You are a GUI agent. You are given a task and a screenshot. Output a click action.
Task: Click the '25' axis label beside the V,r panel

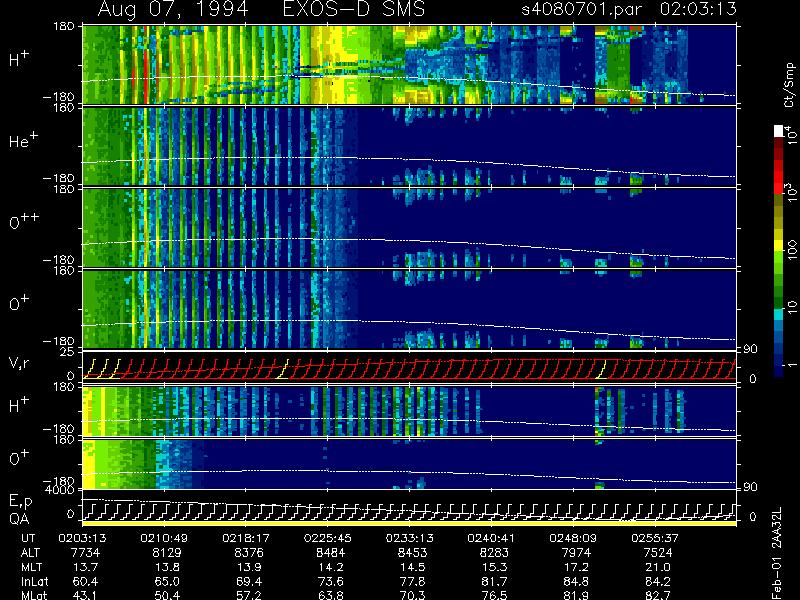68,352
